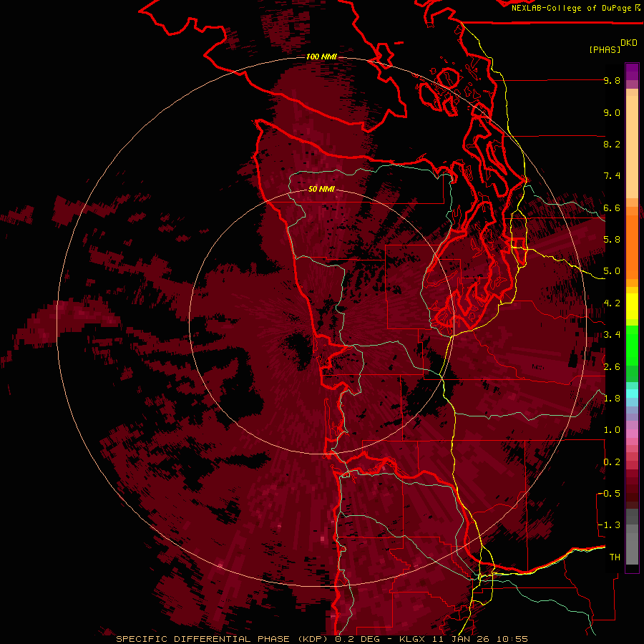Screen dimensions: 644x644
Task: Click the 100 NMI range ring label
Action: click(x=321, y=57)
